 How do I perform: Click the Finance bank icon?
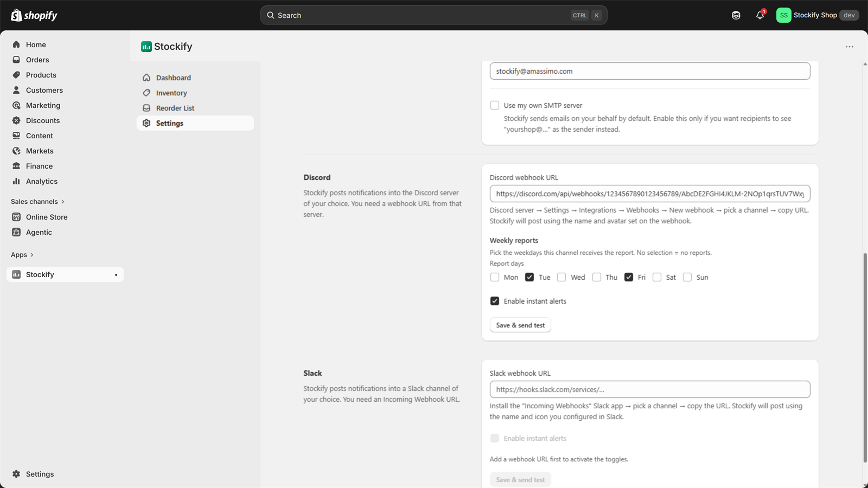point(16,166)
